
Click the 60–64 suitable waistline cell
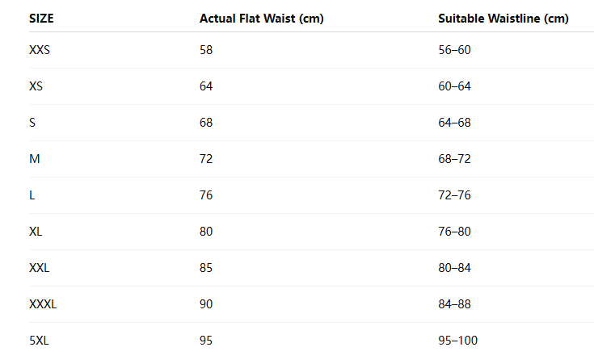coord(454,86)
